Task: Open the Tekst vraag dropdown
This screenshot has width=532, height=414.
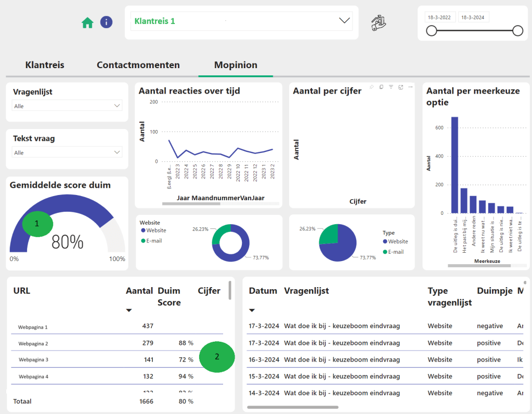Action: click(x=67, y=152)
